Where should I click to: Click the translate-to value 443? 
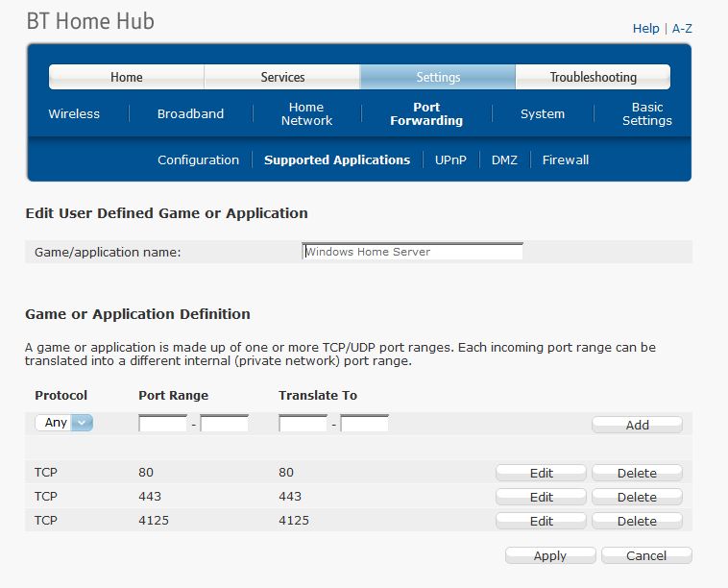coord(290,496)
